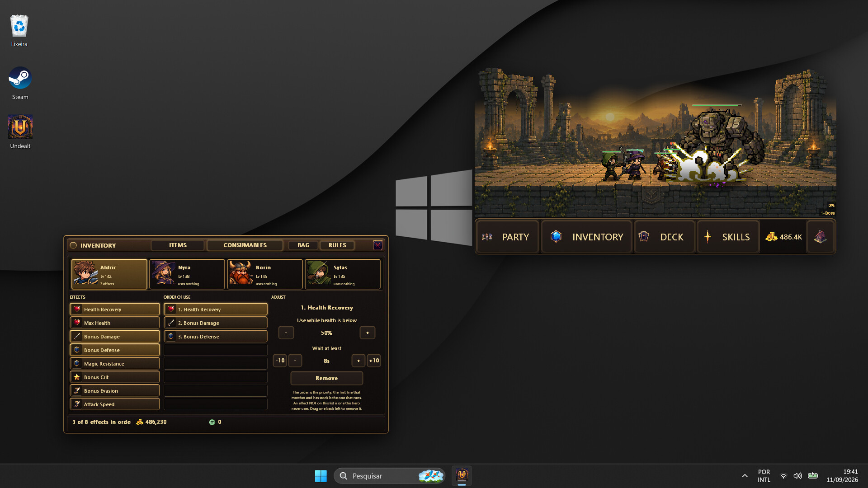Select Attack Speed effect

[115, 404]
